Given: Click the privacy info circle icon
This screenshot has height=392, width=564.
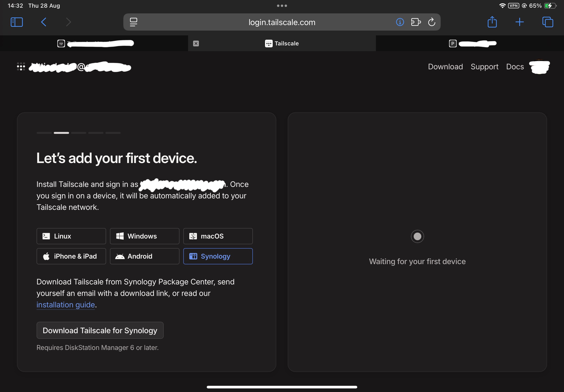Looking at the screenshot, I should 400,22.
